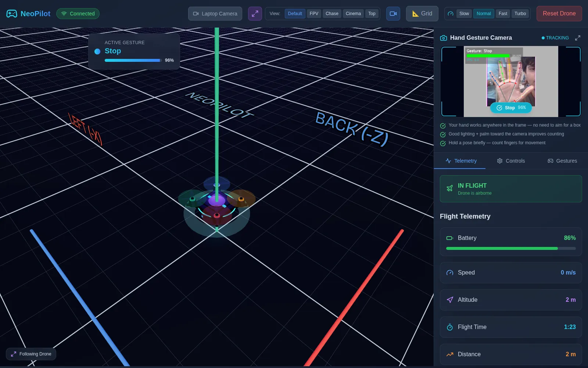The width and height of the screenshot is (588, 368).
Task: Click the speedometer icon beside Slow
Action: tap(451, 14)
